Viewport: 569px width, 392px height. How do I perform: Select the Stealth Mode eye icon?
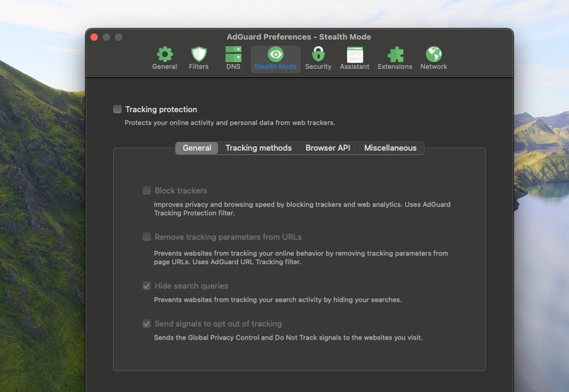pos(275,54)
